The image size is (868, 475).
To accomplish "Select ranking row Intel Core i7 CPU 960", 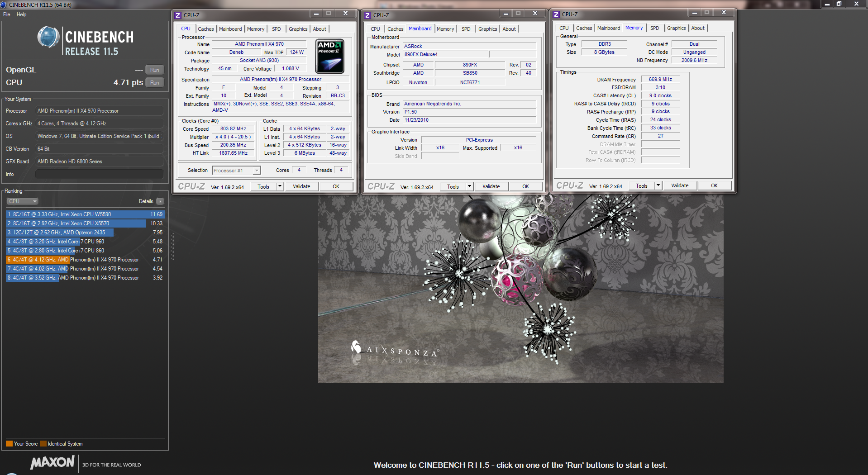I will tap(85, 242).
